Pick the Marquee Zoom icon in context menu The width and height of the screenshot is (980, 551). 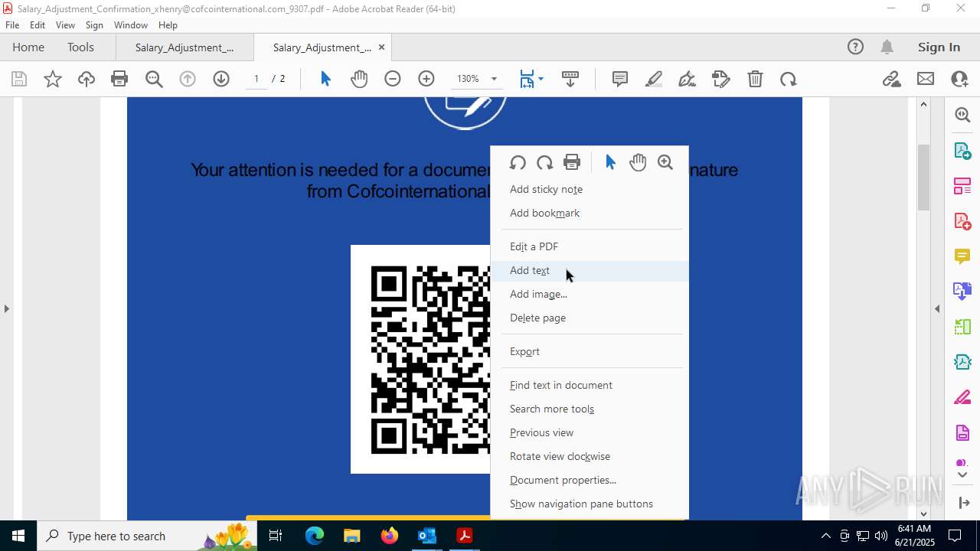pyautogui.click(x=665, y=162)
